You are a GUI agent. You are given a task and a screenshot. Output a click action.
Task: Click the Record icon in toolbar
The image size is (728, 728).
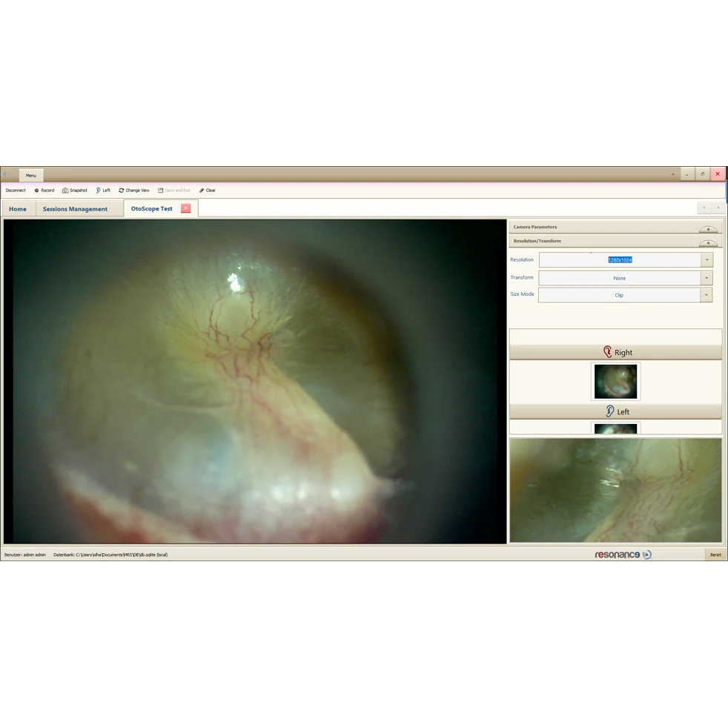pyautogui.click(x=36, y=191)
